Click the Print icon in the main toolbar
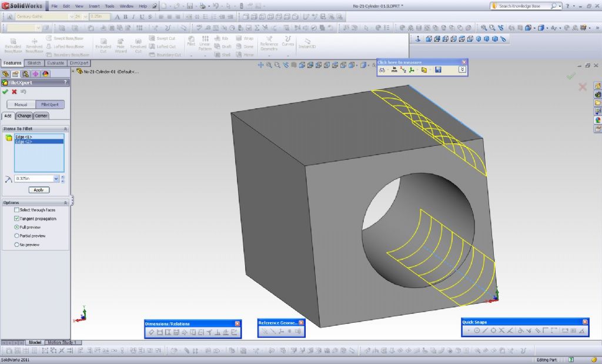 [202, 6]
